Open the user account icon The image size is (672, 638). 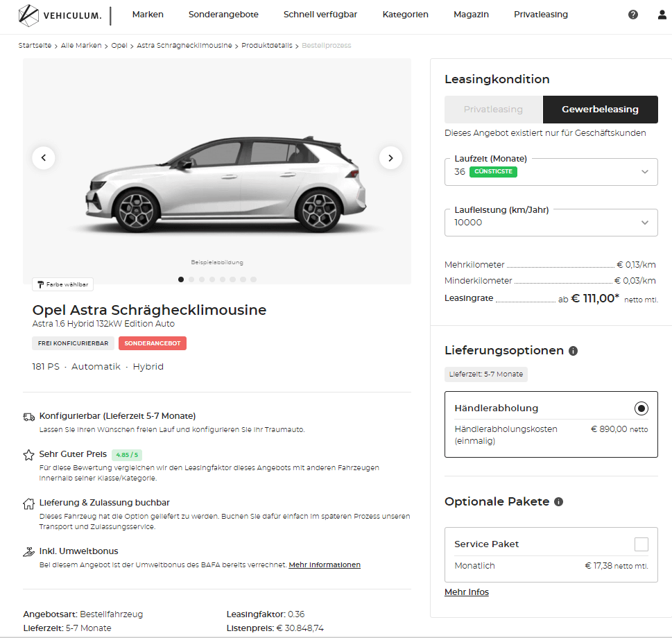point(662,15)
